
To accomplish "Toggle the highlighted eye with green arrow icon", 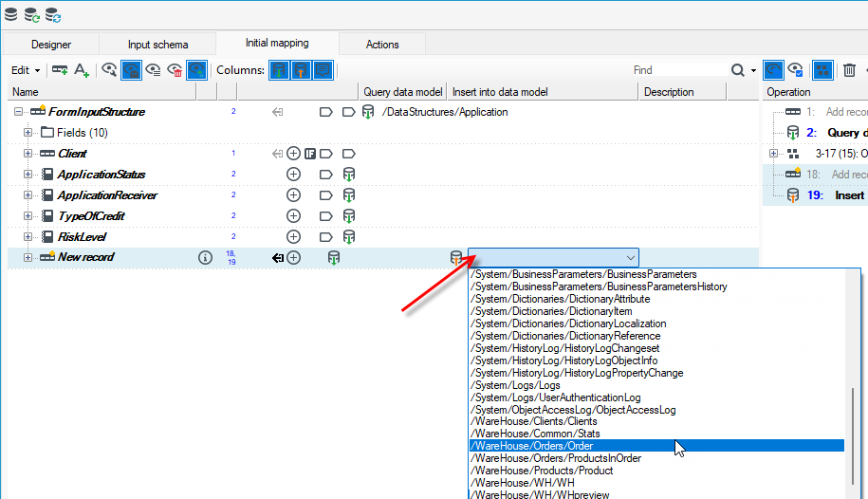I will point(197,70).
